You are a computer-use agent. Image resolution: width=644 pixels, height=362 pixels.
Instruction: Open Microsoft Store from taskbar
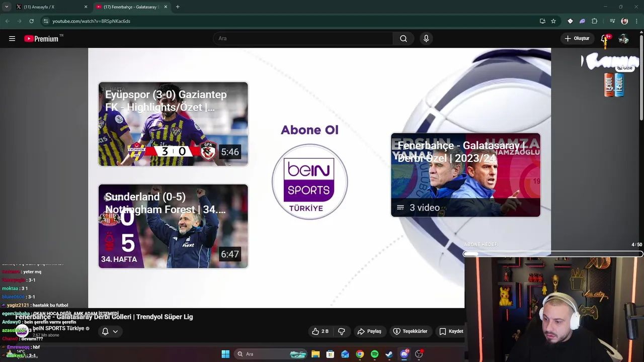pos(330,354)
